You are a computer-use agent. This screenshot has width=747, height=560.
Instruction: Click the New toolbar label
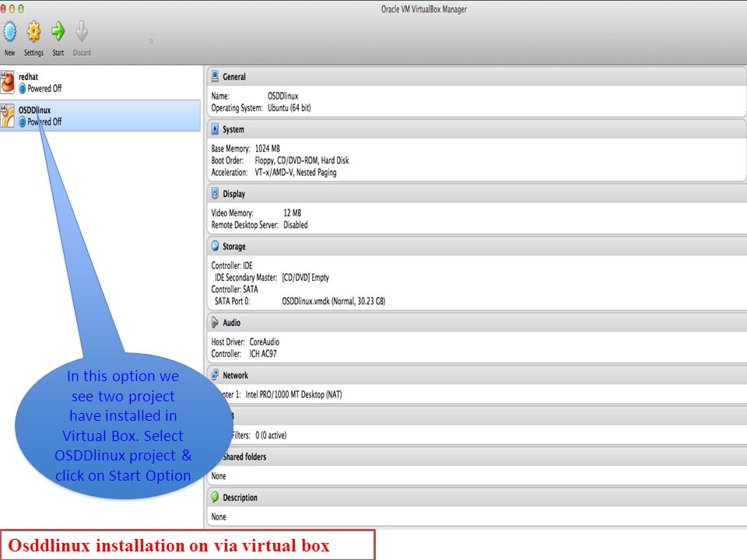pyautogui.click(x=10, y=53)
